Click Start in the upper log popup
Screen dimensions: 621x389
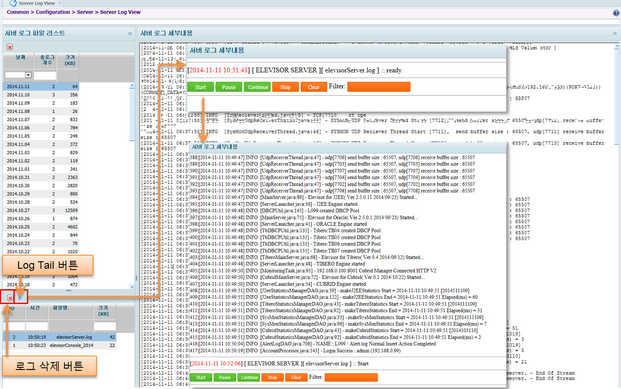click(200, 87)
